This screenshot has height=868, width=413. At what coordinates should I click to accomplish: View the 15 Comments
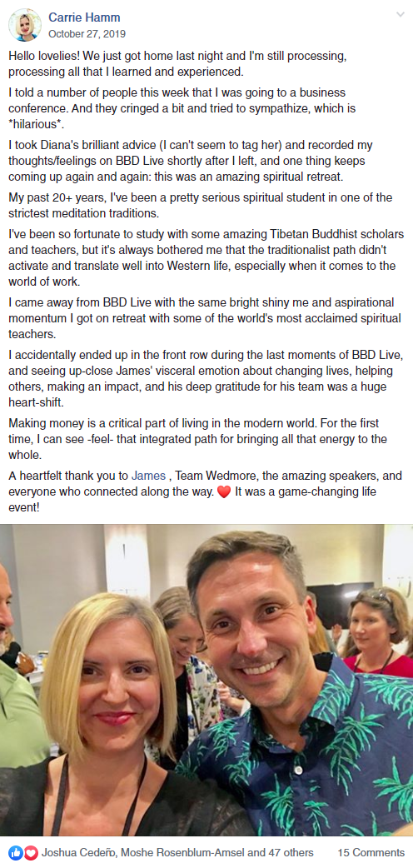pyautogui.click(x=371, y=853)
